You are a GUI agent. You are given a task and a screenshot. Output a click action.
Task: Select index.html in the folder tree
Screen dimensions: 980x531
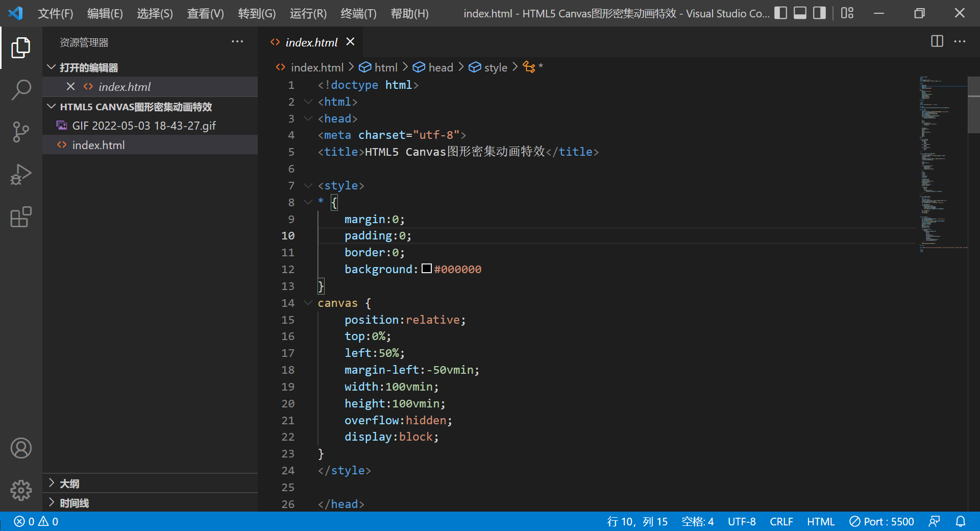tap(150, 145)
